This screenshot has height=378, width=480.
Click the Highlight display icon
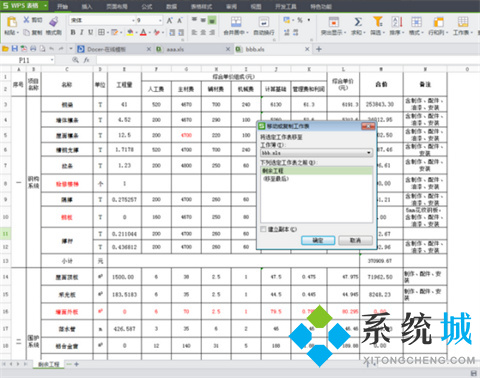click(x=334, y=22)
